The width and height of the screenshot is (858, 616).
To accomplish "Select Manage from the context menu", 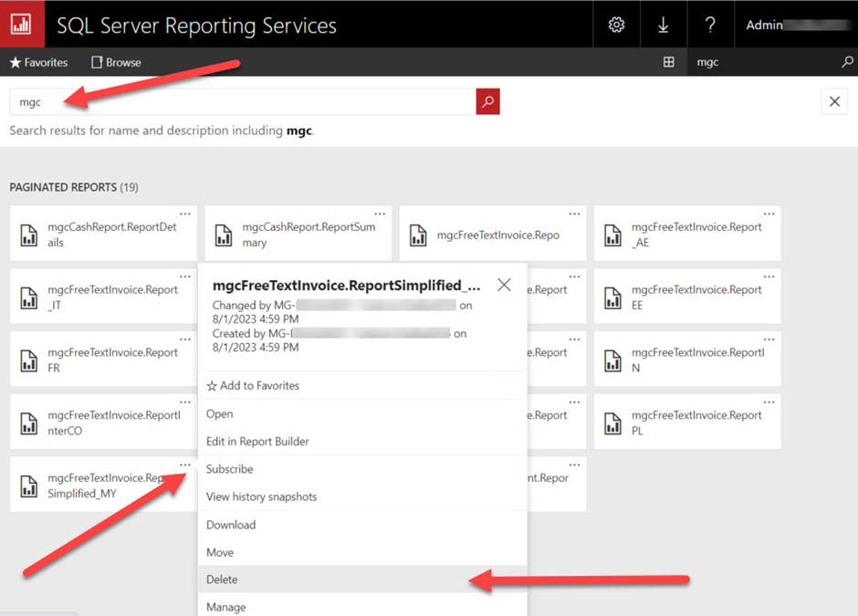I will pyautogui.click(x=362, y=607).
